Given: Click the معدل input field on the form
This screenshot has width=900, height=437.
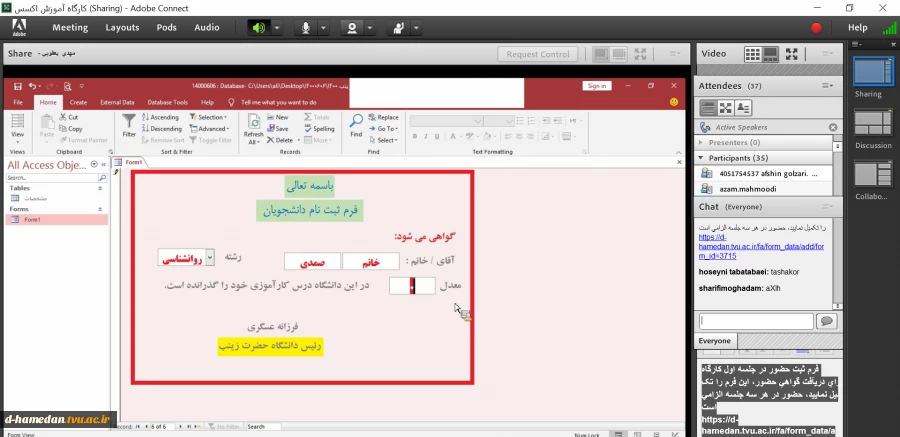Looking at the screenshot, I should coord(412,286).
